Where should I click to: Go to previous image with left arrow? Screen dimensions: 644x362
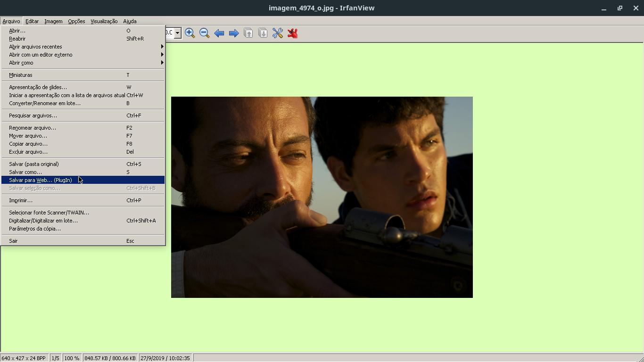pos(219,33)
